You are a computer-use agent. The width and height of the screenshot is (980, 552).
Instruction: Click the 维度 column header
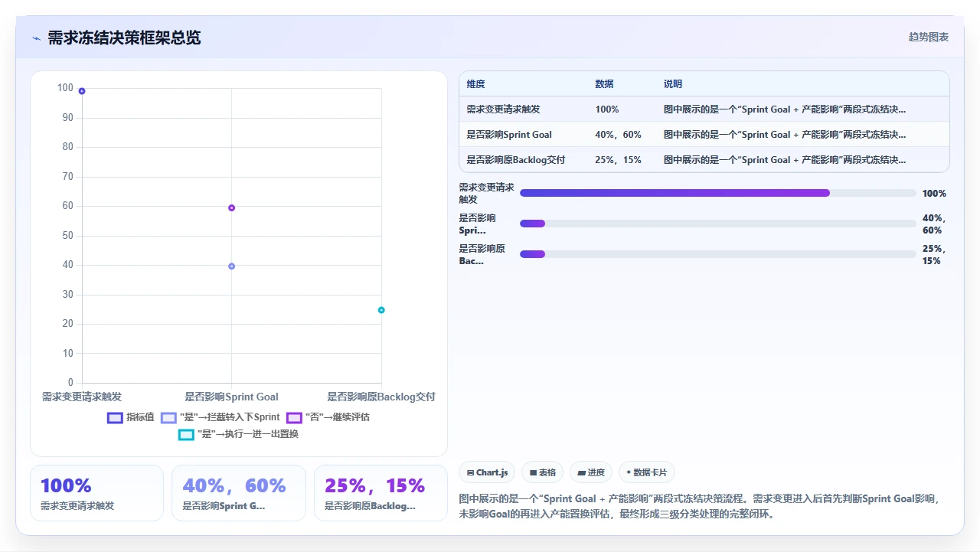(x=475, y=84)
